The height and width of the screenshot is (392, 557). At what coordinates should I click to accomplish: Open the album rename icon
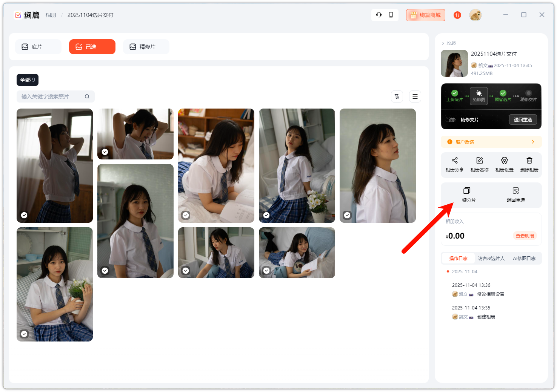coord(479,161)
